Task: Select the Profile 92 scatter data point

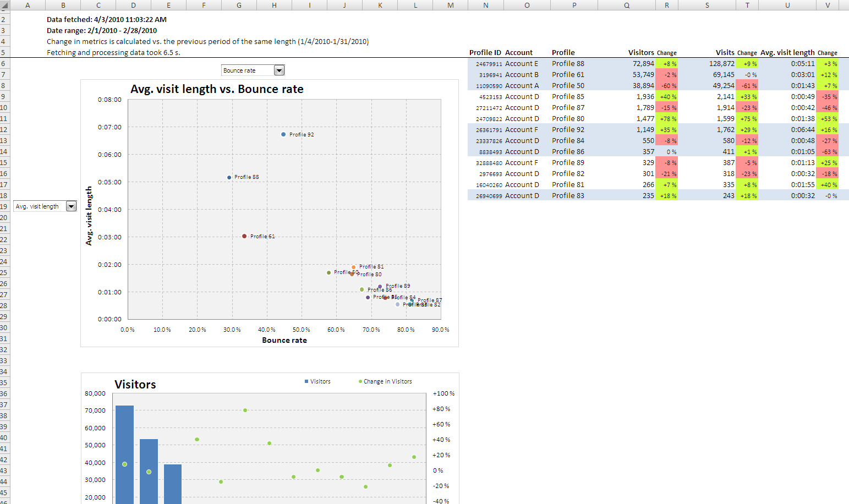Action: pos(283,134)
